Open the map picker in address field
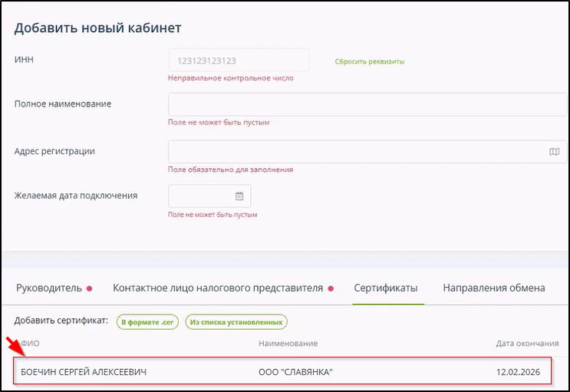The image size is (570, 392). (554, 152)
